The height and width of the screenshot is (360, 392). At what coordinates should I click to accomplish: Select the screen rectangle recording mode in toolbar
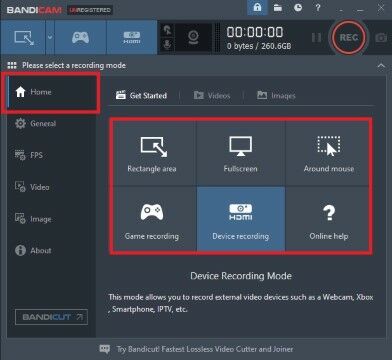tap(23, 37)
